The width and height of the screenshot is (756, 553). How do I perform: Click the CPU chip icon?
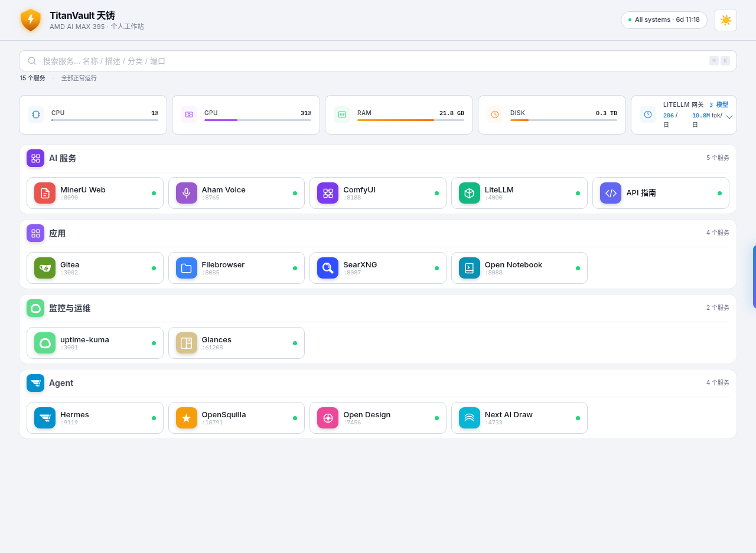coord(36,114)
